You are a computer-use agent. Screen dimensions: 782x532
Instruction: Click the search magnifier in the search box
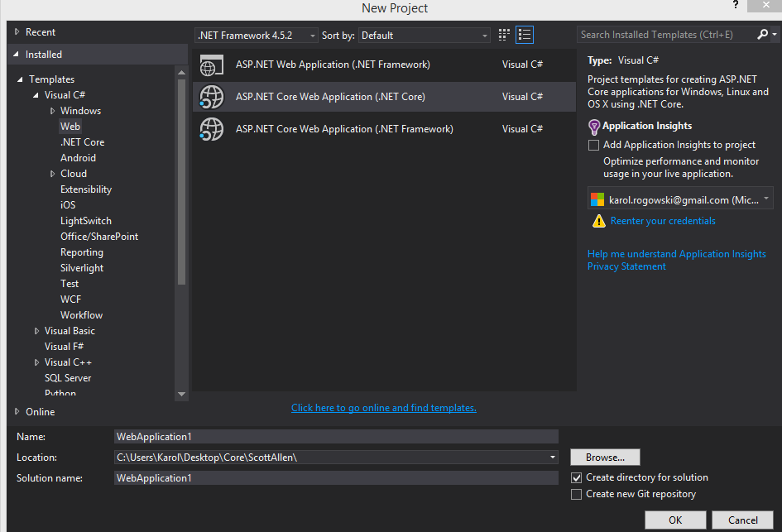762,34
